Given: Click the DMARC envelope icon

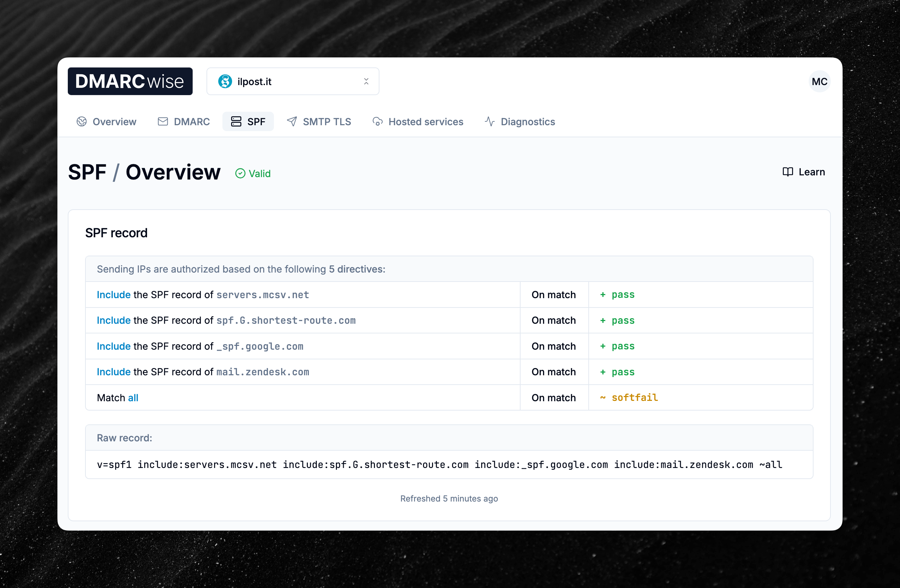Looking at the screenshot, I should pos(163,121).
